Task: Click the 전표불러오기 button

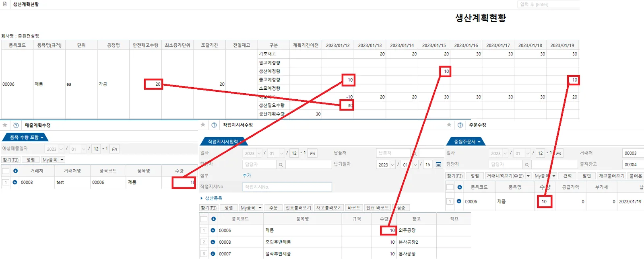Action: 298,208
